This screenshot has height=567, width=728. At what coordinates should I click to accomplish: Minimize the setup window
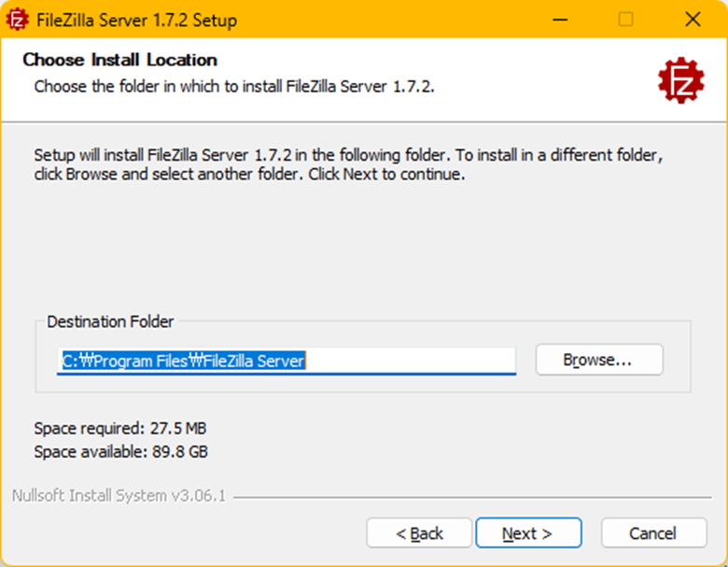[x=560, y=20]
